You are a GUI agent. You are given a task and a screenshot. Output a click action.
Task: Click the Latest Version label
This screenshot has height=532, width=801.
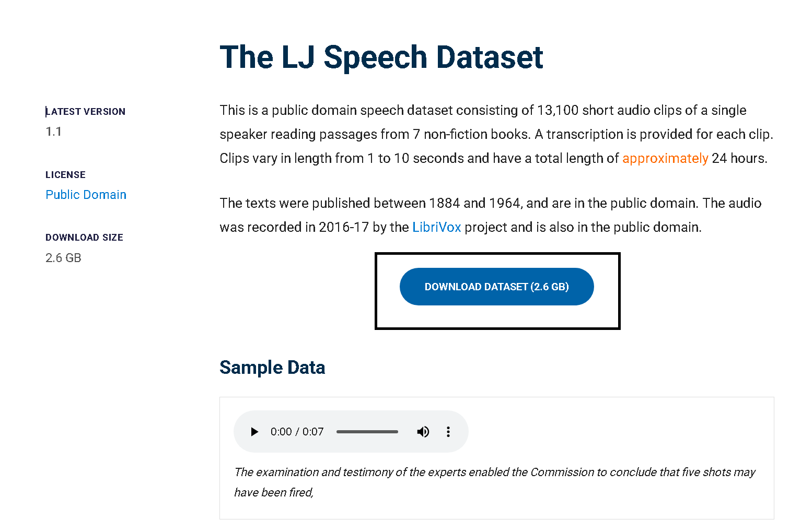(85, 111)
